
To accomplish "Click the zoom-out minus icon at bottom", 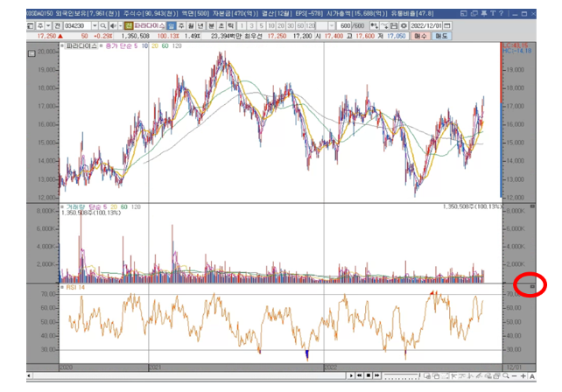I will (x=515, y=376).
